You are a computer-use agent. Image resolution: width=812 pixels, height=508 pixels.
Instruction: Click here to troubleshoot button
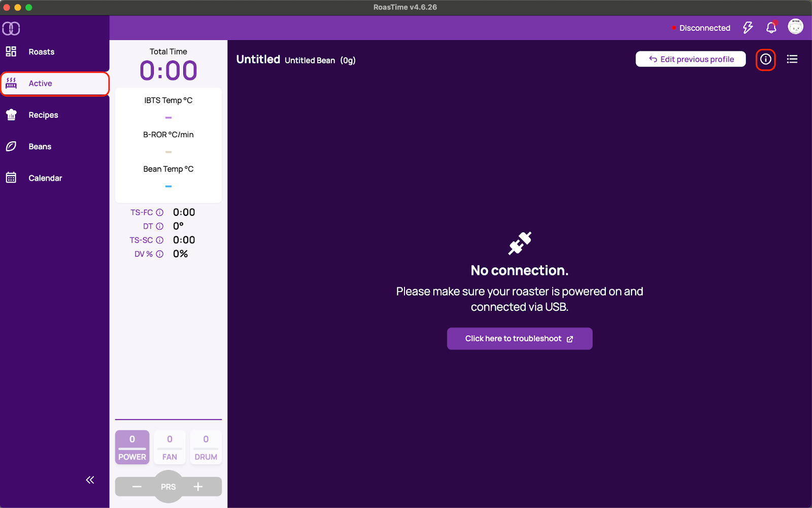coord(520,339)
